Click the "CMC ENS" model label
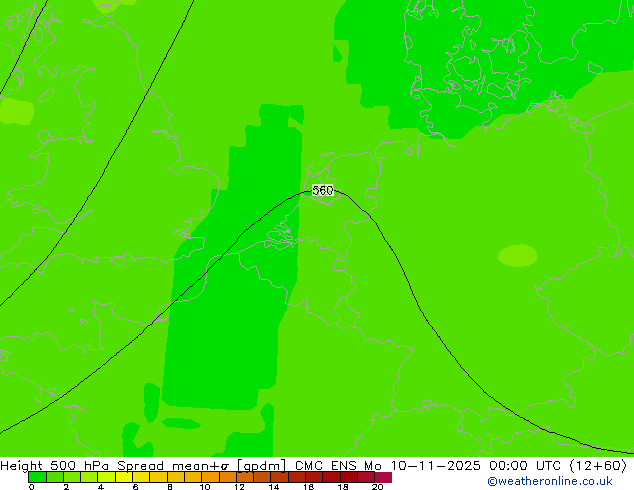The image size is (634, 490). pos(325,466)
